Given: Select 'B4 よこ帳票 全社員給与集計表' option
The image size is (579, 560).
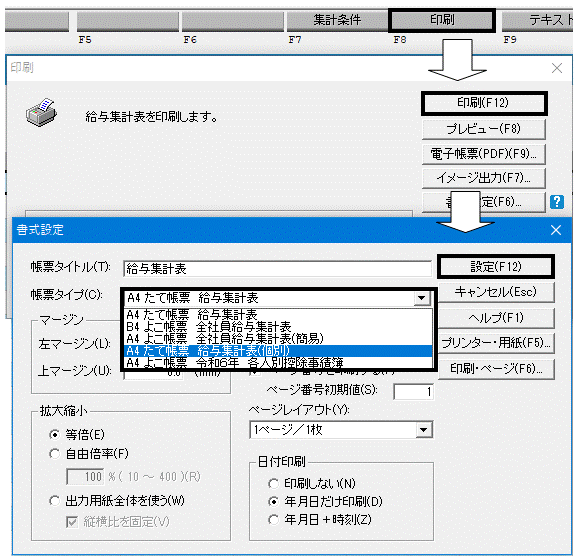Looking at the screenshot, I should [278, 327].
